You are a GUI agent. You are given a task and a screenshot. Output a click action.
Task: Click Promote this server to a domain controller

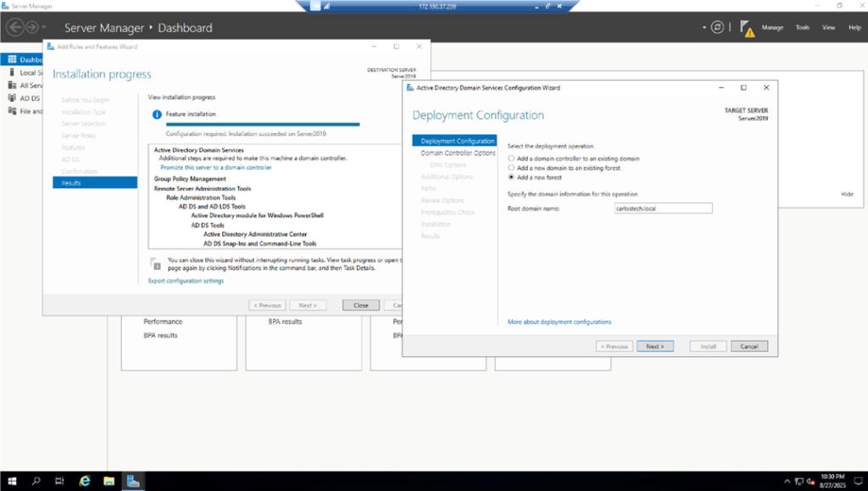215,168
